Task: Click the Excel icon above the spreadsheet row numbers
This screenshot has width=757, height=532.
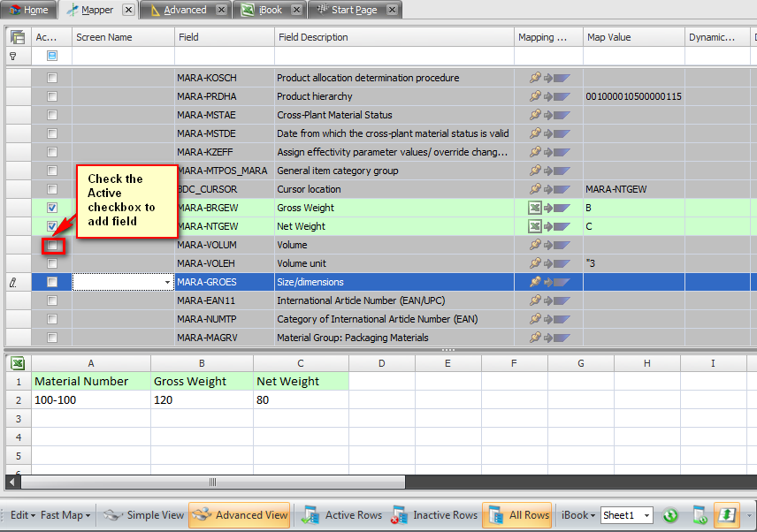Action: [16, 362]
